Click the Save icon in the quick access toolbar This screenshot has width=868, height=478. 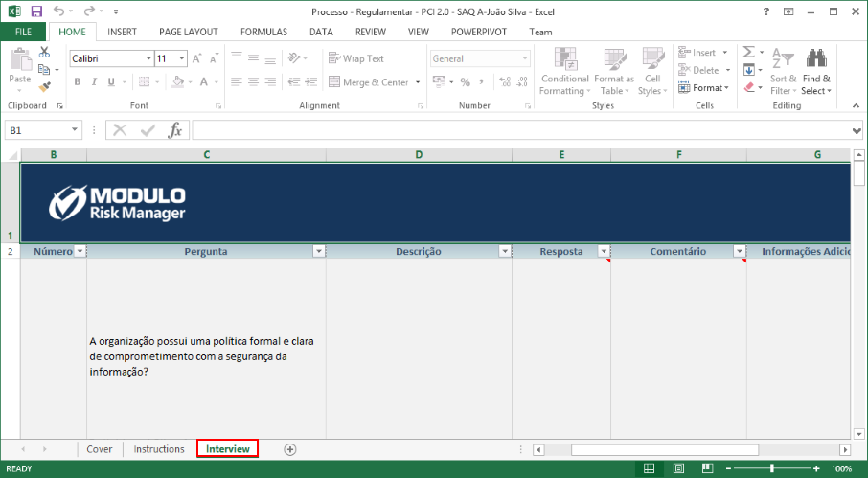pyautogui.click(x=36, y=11)
